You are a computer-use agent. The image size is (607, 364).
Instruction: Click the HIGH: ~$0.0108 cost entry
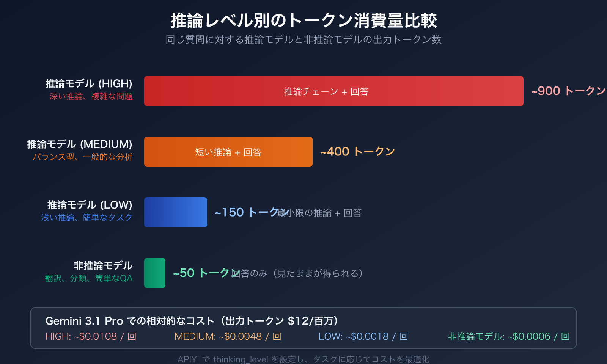(x=91, y=336)
